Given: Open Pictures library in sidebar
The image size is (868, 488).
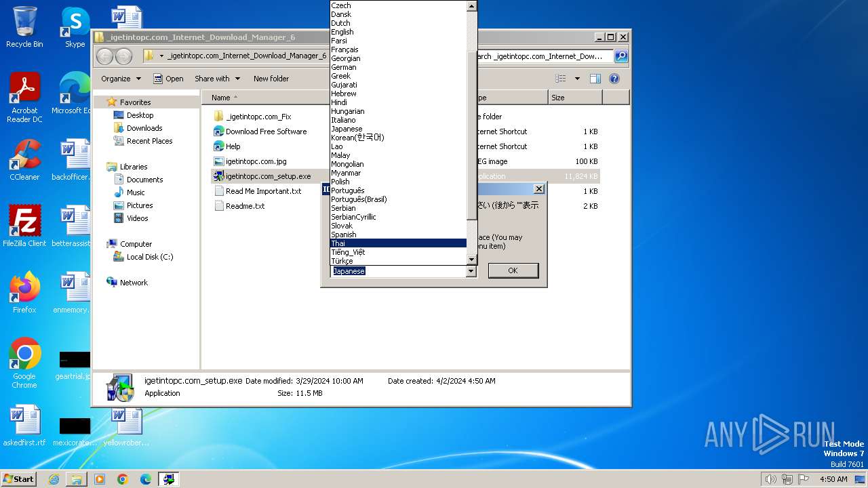Looking at the screenshot, I should 139,205.
